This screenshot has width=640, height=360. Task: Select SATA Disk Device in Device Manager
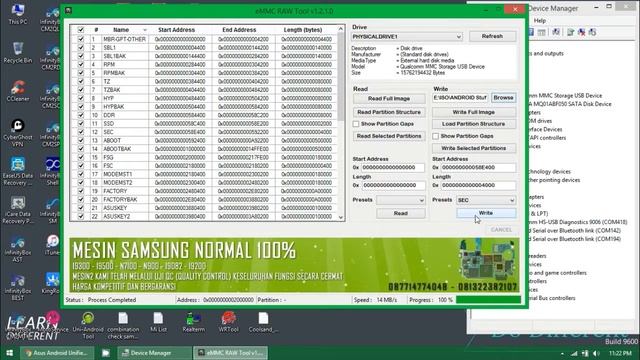[571, 104]
